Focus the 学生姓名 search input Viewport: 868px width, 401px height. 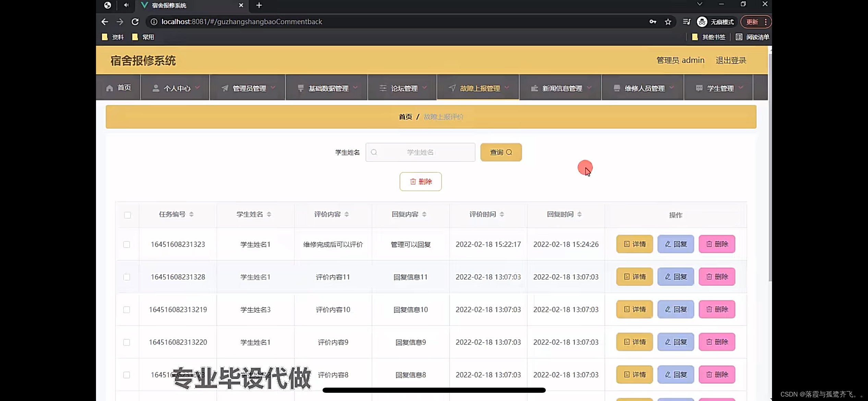point(420,152)
